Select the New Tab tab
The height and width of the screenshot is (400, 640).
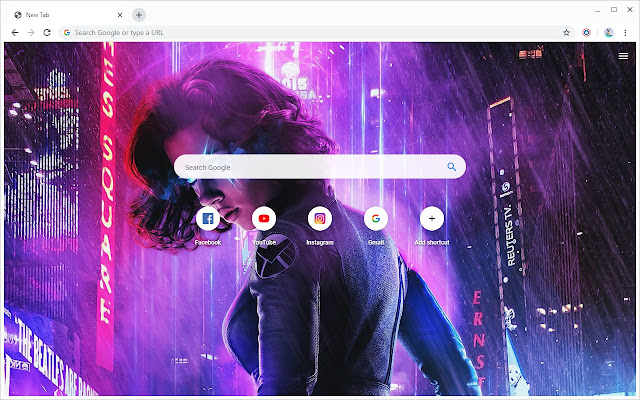(x=67, y=15)
